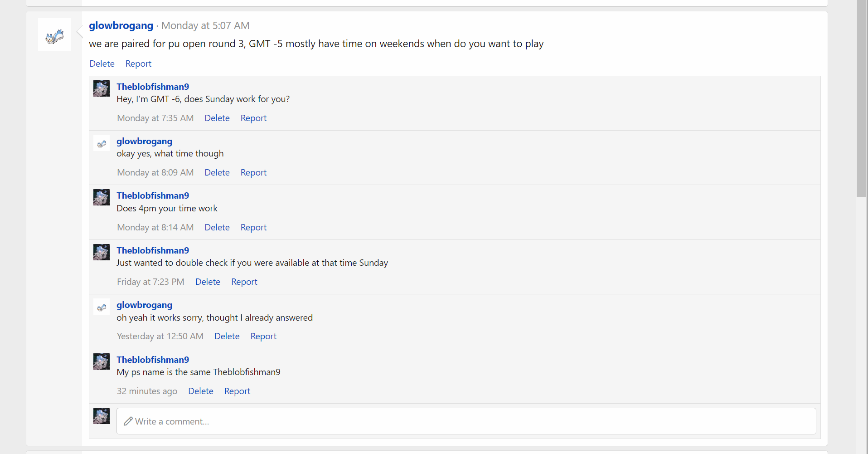Click Theblobfishman9 avatar beside '4pm' comment
Screen dimensions: 868x454
[102, 197]
